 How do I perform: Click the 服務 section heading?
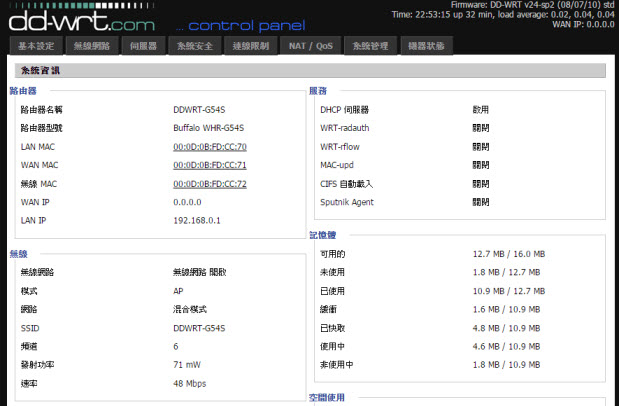coord(318,91)
